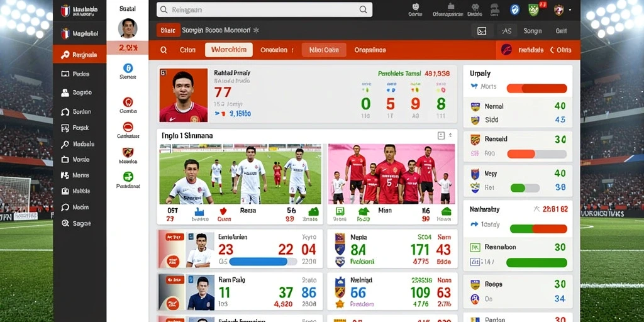Open the player portrait in the top profile card
644x322 pixels.
coord(183,96)
